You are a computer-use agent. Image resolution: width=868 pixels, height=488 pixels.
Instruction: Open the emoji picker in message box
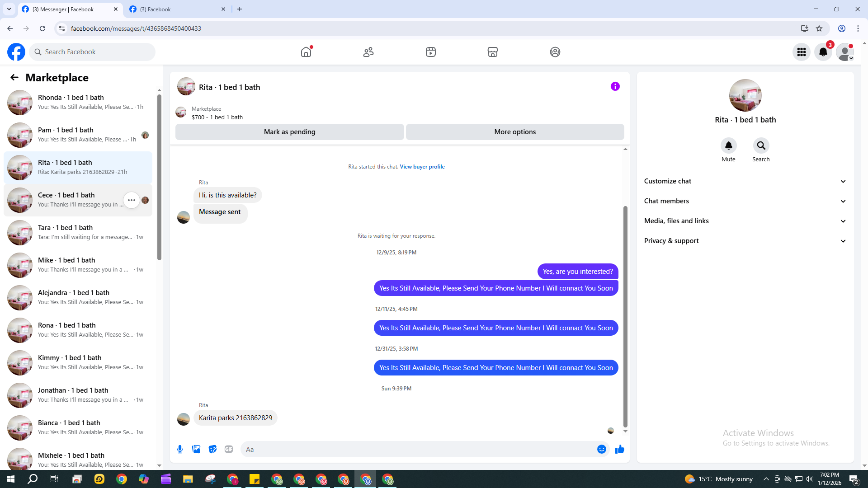(601, 449)
